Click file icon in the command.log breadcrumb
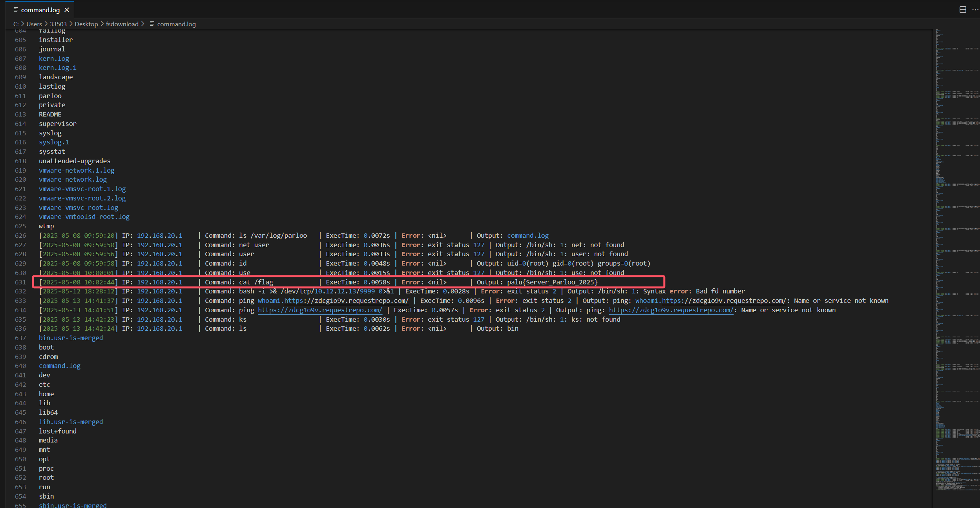This screenshot has width=980, height=508. click(152, 24)
